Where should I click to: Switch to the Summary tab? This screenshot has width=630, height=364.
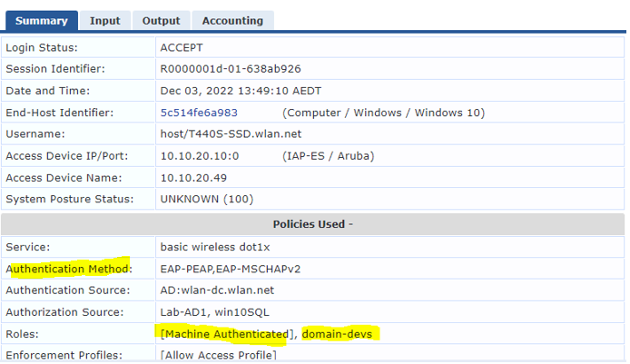point(40,20)
